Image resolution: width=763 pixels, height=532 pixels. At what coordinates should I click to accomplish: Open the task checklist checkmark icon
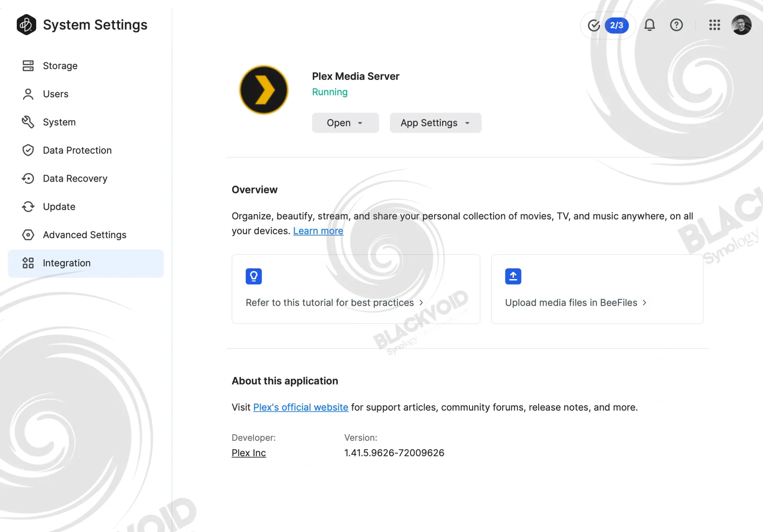tap(594, 25)
